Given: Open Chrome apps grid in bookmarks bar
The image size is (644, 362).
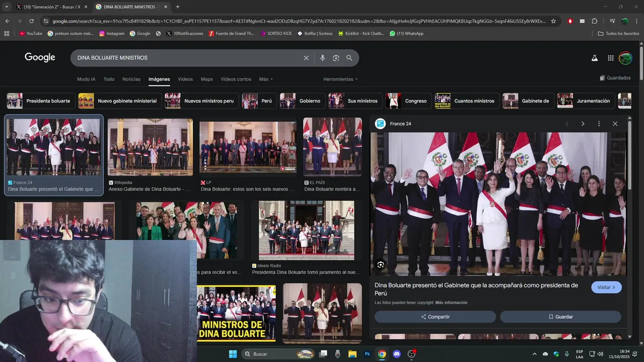Looking at the screenshot, I should [7, 33].
